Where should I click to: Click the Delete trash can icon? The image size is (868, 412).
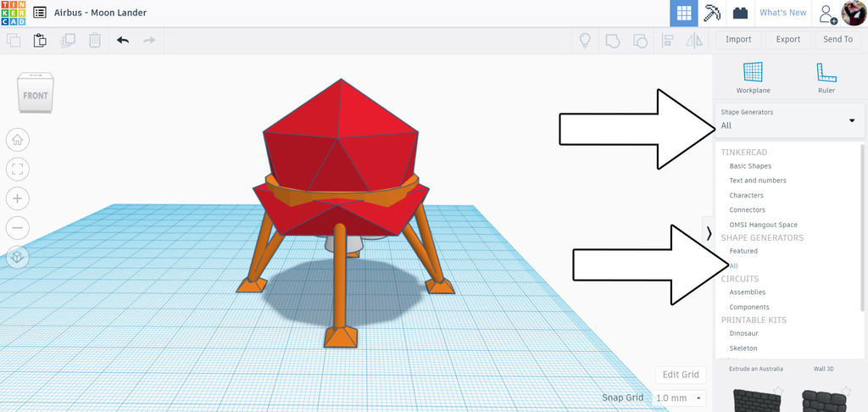click(95, 40)
